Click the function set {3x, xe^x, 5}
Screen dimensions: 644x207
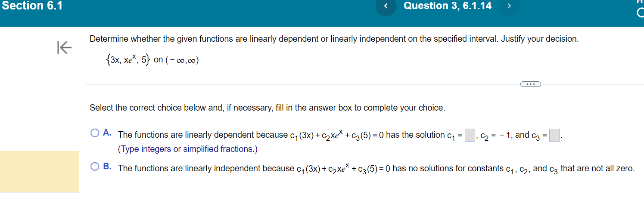tap(128, 60)
